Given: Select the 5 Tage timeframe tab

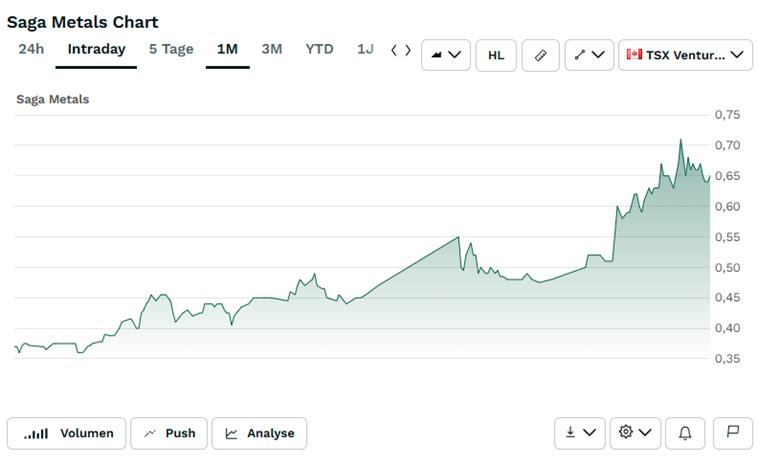Looking at the screenshot, I should (171, 49).
